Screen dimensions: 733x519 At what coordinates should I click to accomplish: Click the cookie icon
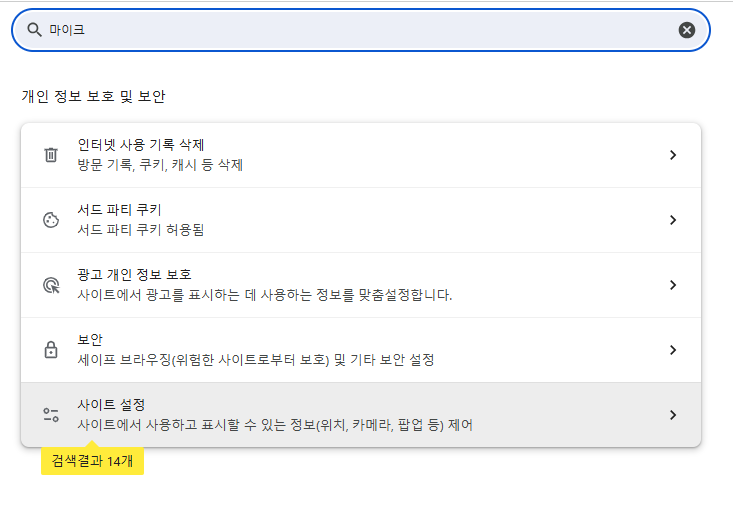tap(51, 220)
